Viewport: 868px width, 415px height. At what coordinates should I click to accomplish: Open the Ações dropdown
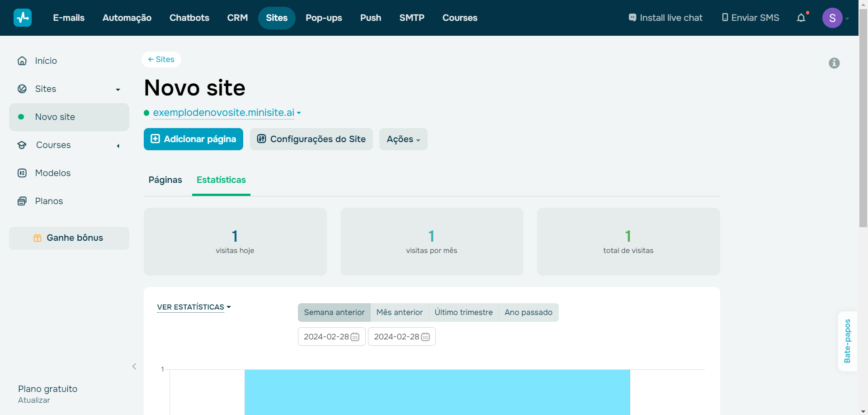pyautogui.click(x=403, y=139)
